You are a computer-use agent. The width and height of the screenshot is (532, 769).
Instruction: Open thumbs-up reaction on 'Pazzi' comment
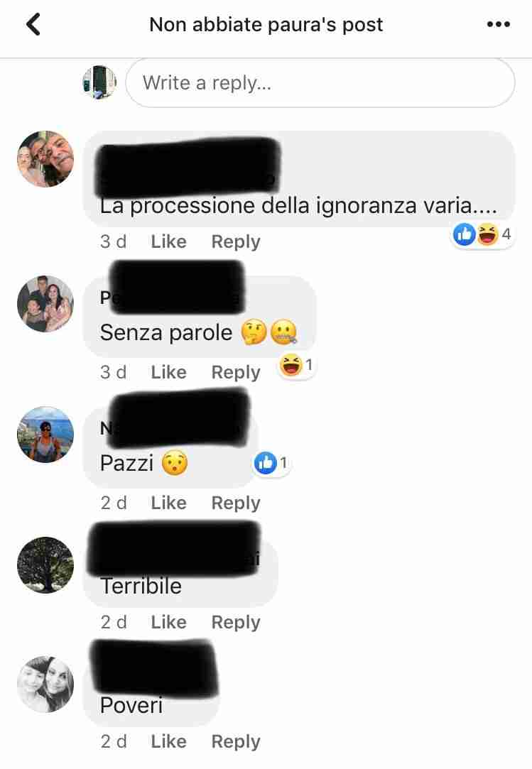click(x=271, y=463)
